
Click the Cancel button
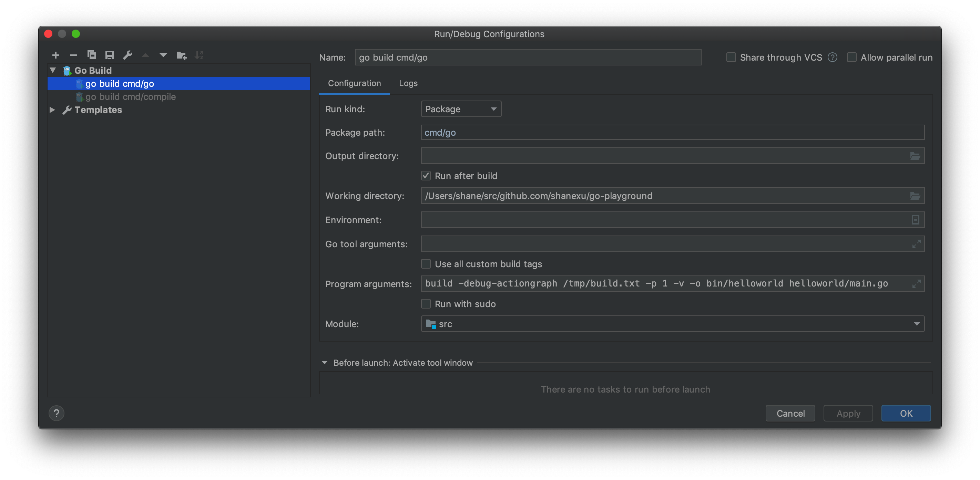point(790,413)
